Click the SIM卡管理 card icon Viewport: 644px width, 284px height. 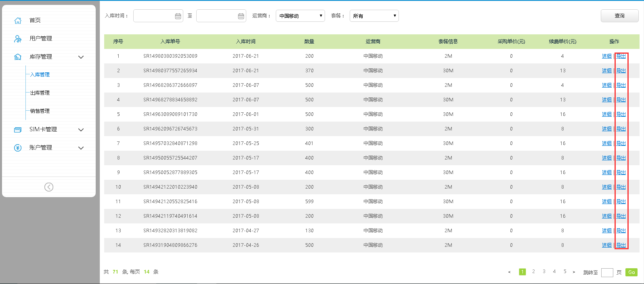[18, 130]
